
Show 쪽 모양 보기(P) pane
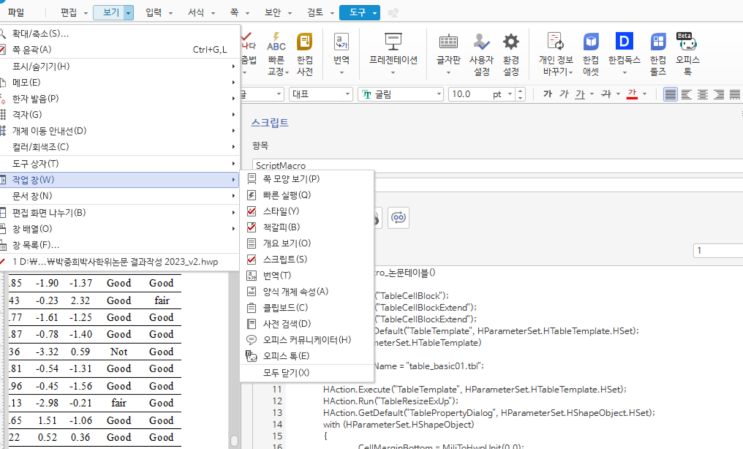(x=307, y=179)
